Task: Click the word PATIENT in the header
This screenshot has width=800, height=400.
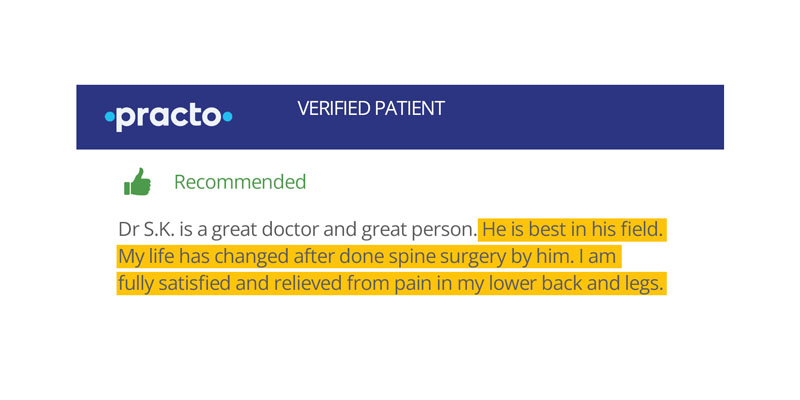Action: (x=410, y=108)
